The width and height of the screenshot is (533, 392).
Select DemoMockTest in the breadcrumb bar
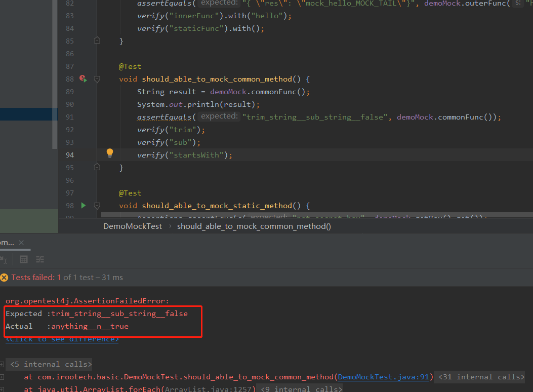[133, 226]
